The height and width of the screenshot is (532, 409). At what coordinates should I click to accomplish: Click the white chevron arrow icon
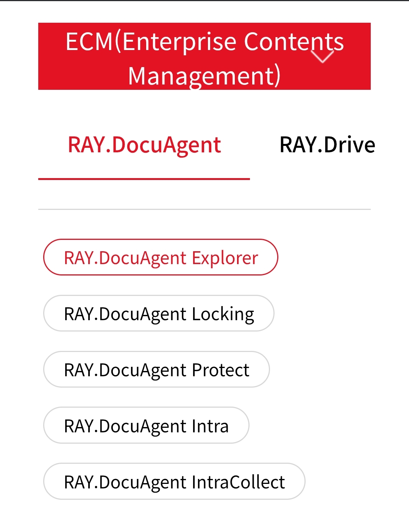(322, 56)
